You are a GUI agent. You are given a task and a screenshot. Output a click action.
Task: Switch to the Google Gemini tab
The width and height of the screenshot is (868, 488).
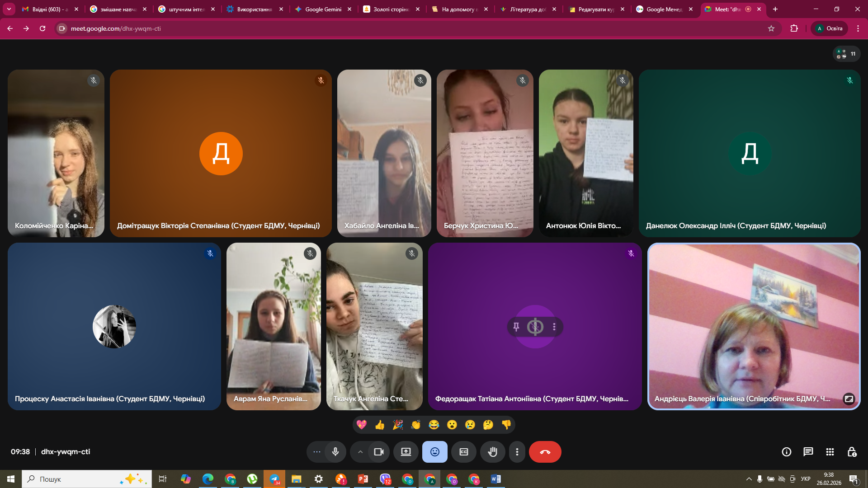(x=323, y=9)
